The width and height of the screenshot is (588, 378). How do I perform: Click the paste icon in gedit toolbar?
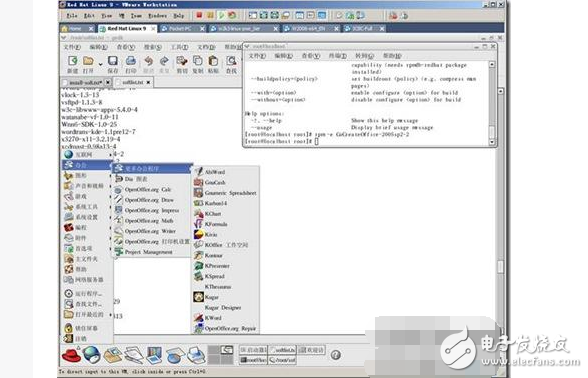213,61
